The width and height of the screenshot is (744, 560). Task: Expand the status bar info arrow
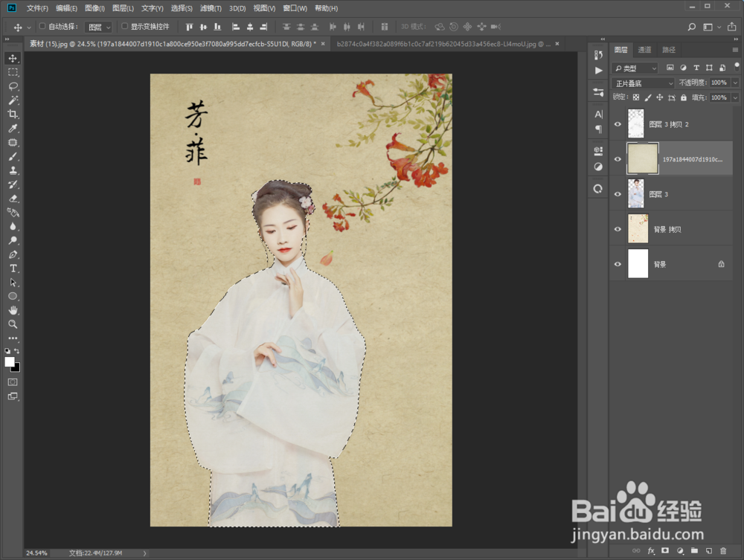145,553
